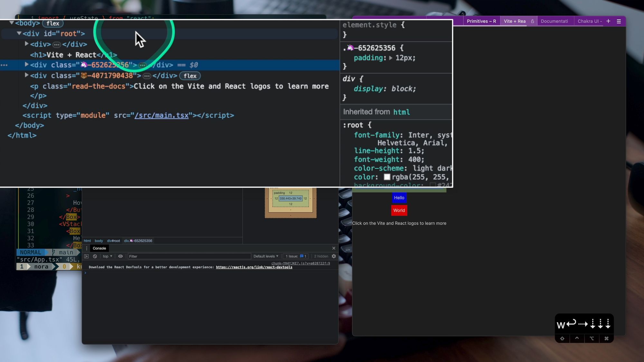644x362 pixels.
Task: Collapse the div id="root" node
Action: pyautogui.click(x=19, y=33)
